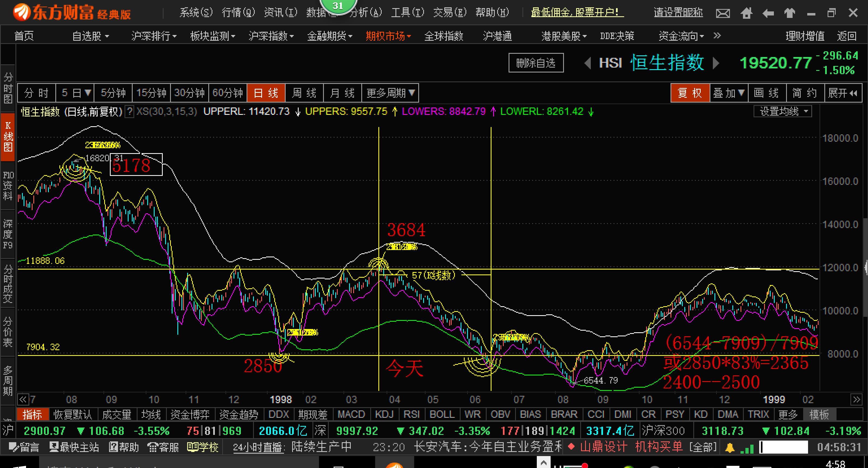Screen dimensions: 868x468
Task: Open 行情(Q) menu
Action: point(239,12)
